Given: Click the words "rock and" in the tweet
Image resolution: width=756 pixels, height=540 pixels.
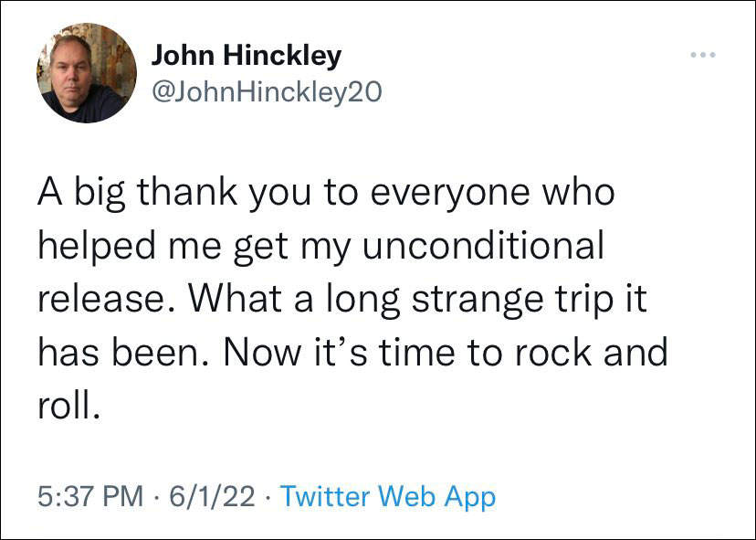Looking at the screenshot, I should 593,352.
